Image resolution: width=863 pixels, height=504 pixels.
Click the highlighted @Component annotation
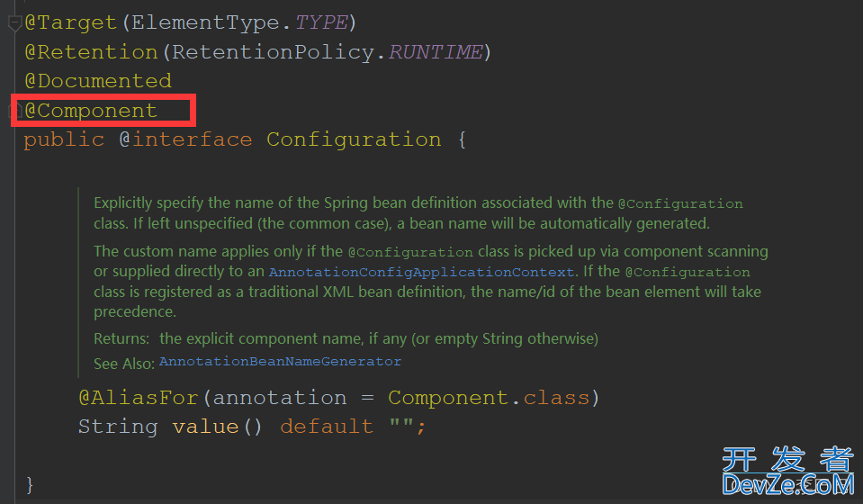click(x=91, y=111)
